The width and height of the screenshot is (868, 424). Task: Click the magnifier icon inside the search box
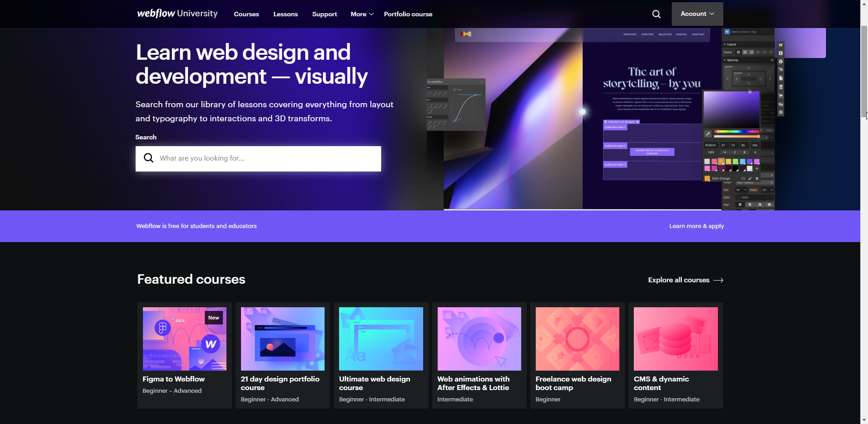149,158
